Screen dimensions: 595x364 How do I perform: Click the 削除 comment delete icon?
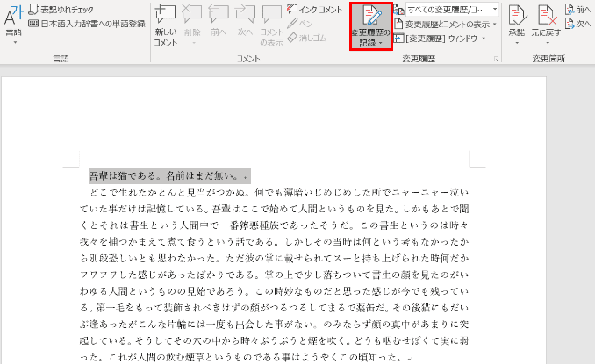click(192, 15)
